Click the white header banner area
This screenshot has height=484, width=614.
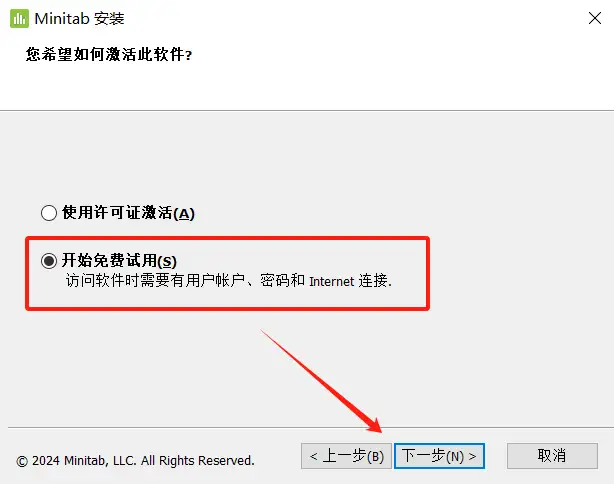307,72
